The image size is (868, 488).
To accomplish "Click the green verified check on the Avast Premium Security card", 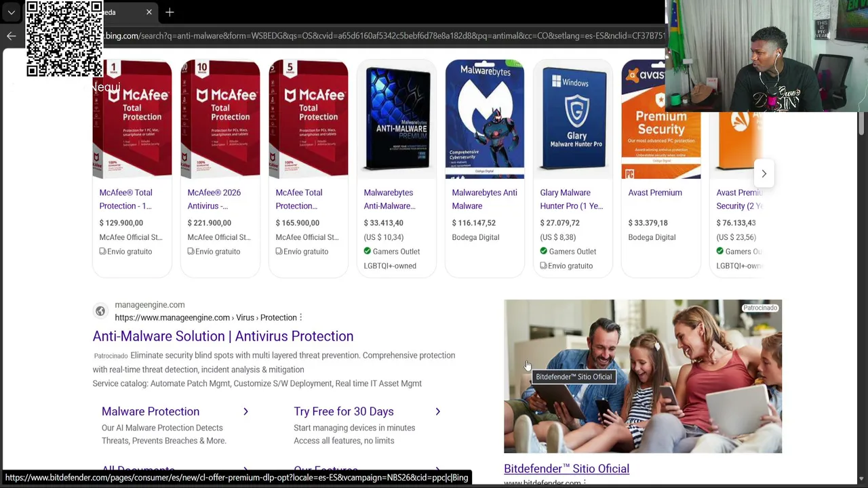I will click(719, 251).
